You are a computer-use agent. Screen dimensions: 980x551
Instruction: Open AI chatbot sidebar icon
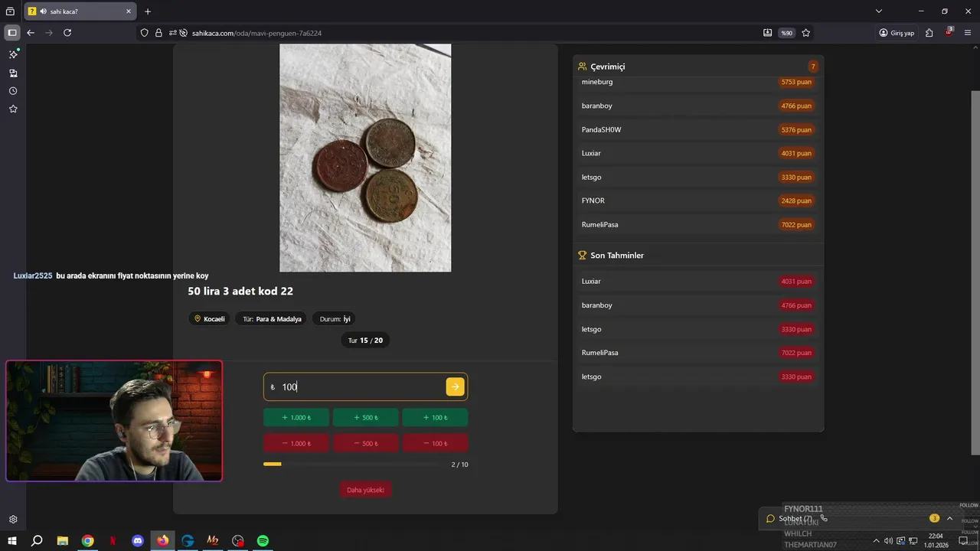coord(13,54)
